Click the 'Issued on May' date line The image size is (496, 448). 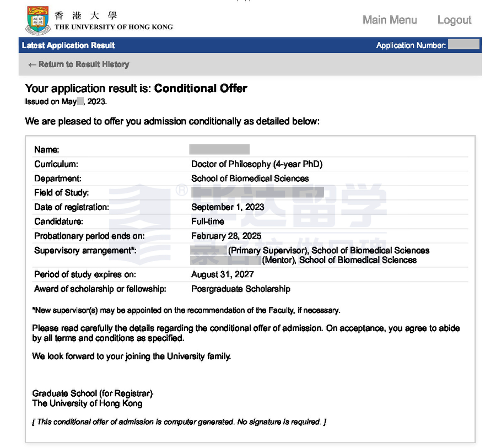[66, 101]
